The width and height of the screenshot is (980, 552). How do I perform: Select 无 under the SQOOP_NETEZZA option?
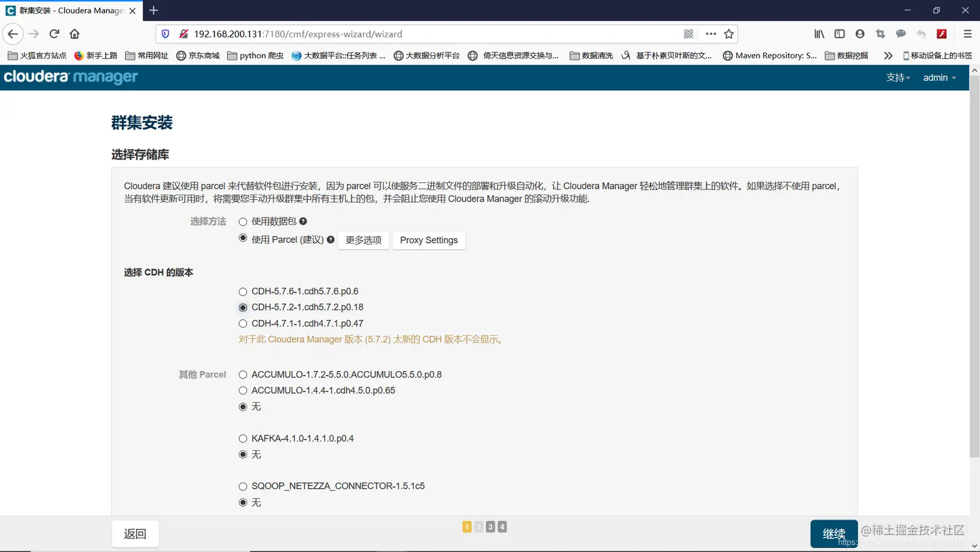pyautogui.click(x=243, y=503)
